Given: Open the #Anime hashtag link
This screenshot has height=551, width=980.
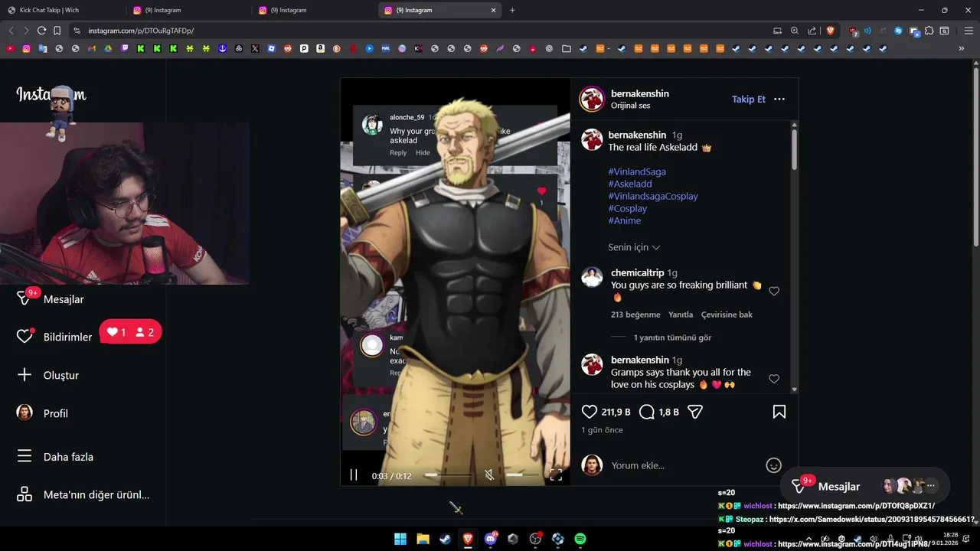Looking at the screenshot, I should point(625,220).
